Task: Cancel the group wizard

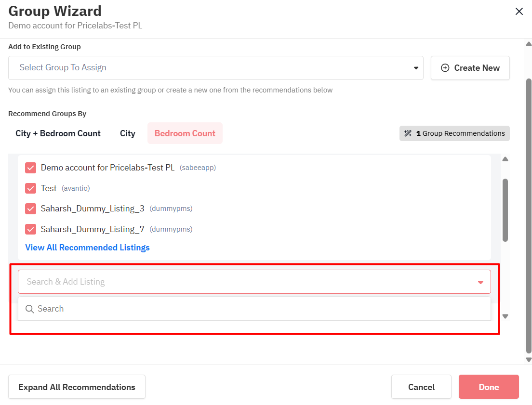Action: pos(421,387)
